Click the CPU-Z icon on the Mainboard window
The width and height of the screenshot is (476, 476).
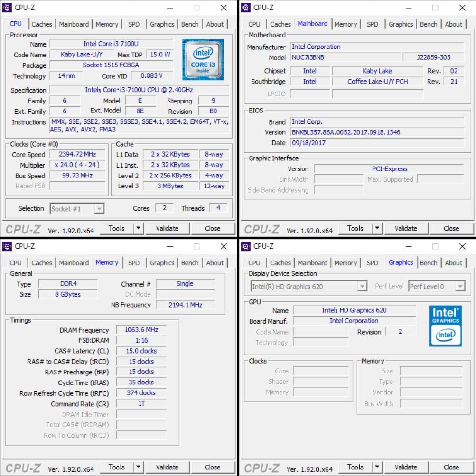tap(245, 8)
